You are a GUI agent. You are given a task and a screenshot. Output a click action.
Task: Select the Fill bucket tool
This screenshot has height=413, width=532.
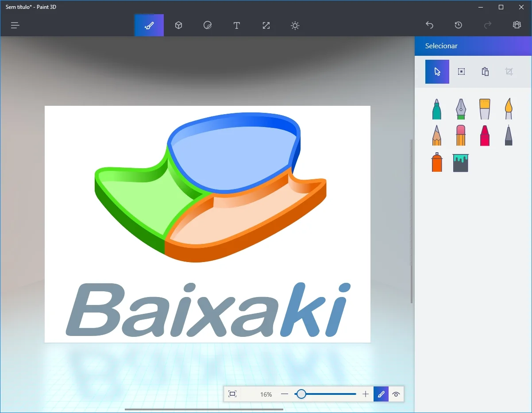pos(461,163)
